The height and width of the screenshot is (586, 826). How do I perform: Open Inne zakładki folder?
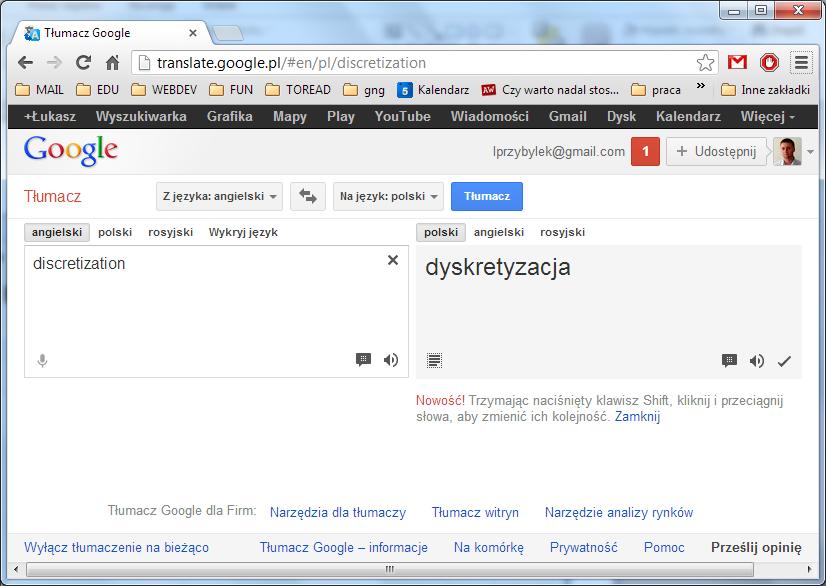tap(765, 90)
